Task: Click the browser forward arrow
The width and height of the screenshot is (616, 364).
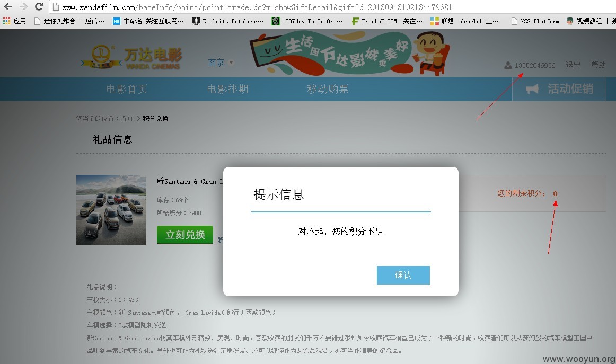Action: point(23,7)
